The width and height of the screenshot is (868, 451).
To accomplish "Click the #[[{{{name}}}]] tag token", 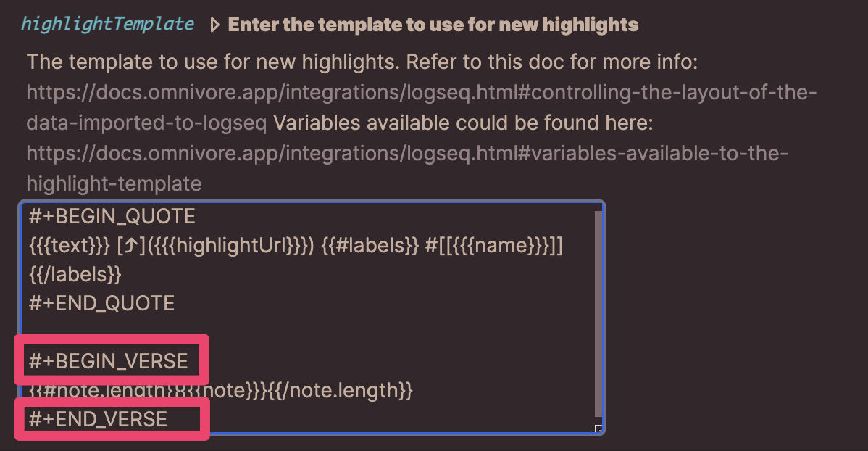I will pos(494,246).
